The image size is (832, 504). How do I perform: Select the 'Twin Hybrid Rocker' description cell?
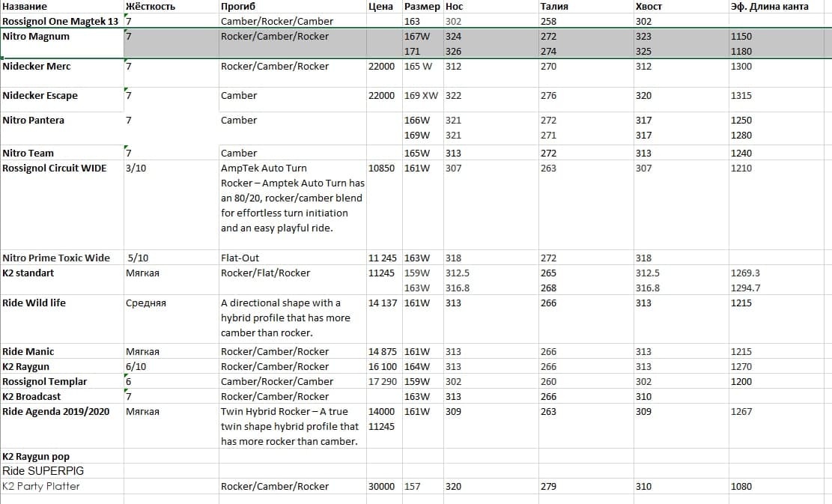292,426
